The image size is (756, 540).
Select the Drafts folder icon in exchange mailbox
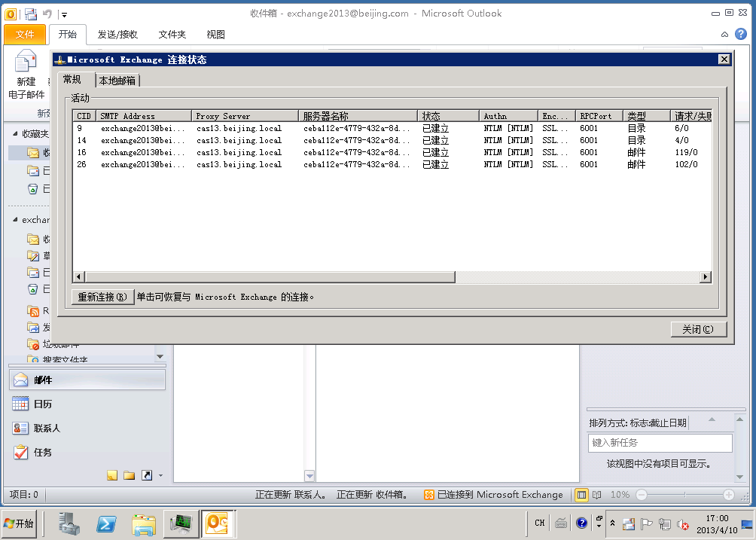pyautogui.click(x=33, y=255)
